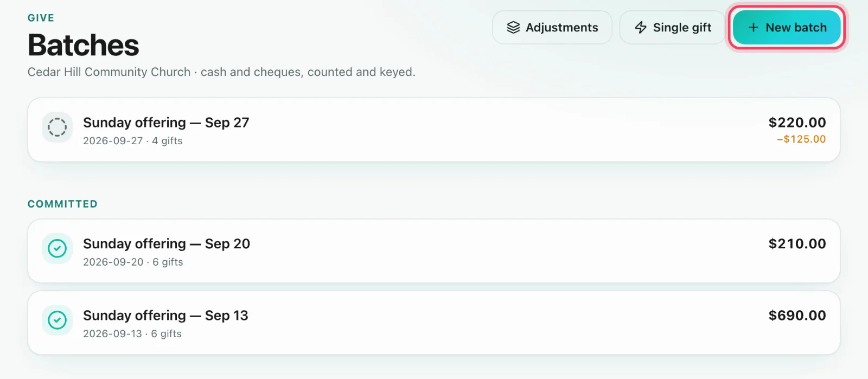Screen dimensions: 868x379
Task: Open the Adjustments page
Action: (552, 28)
